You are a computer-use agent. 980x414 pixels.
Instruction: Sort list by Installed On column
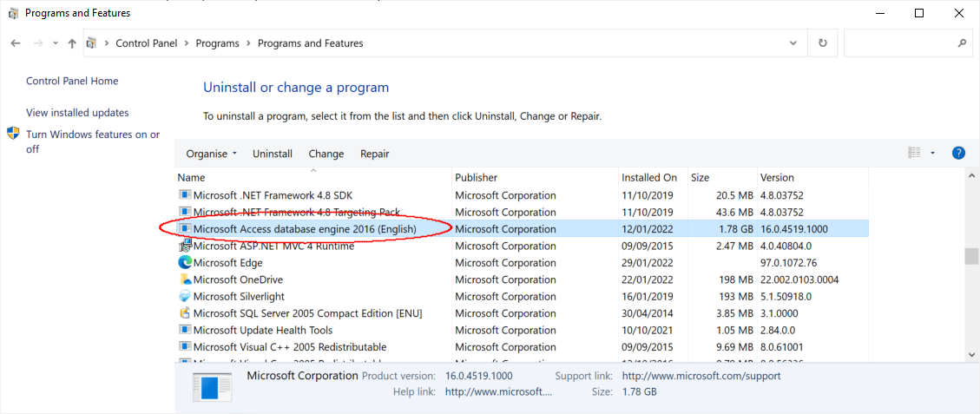click(x=649, y=177)
